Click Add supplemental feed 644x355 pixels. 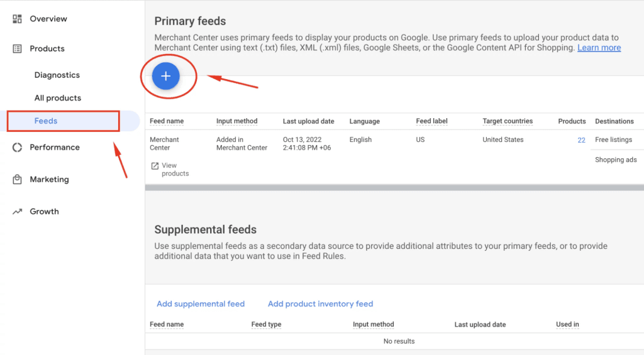tap(201, 303)
